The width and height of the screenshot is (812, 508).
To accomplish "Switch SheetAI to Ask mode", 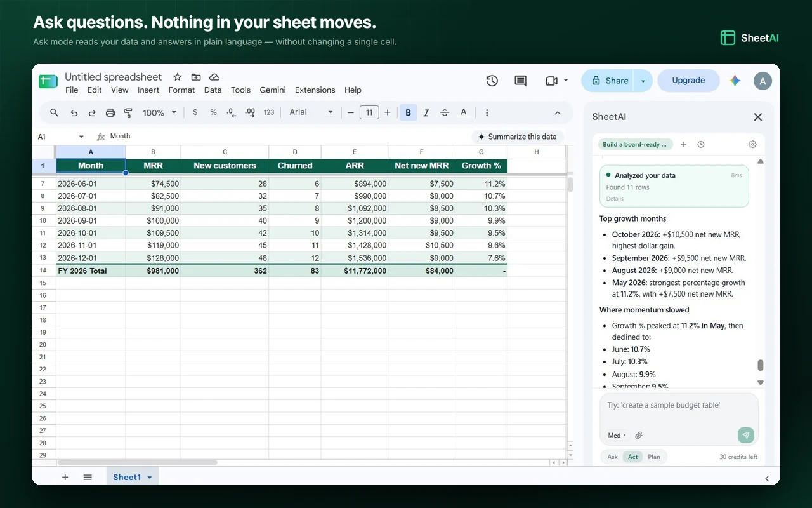I will pos(613,457).
